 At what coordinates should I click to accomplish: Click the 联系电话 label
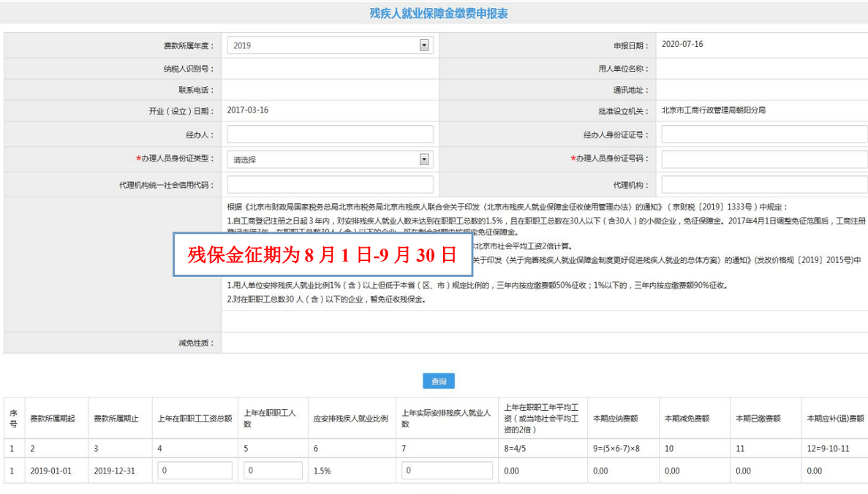tap(196, 90)
